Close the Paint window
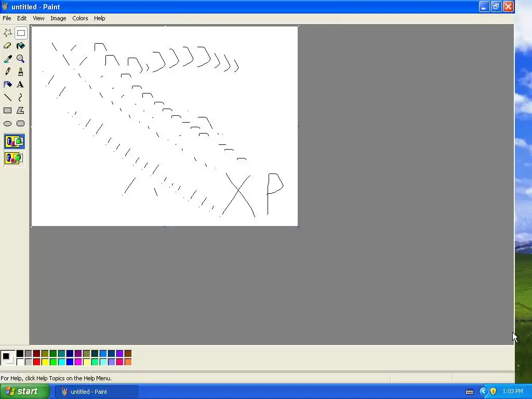This screenshot has height=399, width=532. pos(508,6)
